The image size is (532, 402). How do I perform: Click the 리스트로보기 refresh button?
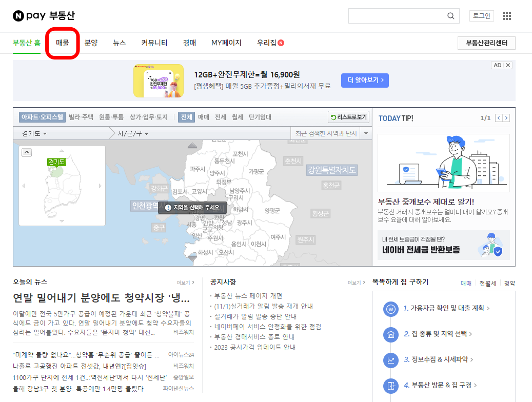348,117
